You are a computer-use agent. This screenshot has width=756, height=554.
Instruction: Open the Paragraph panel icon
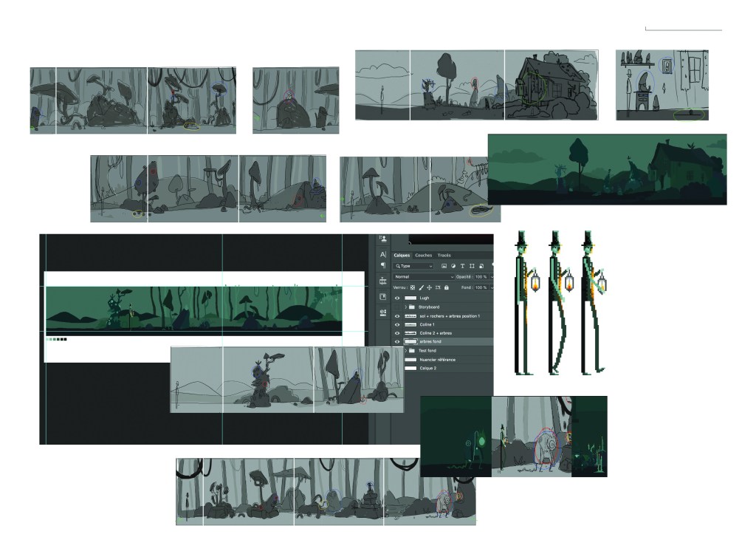click(x=383, y=265)
